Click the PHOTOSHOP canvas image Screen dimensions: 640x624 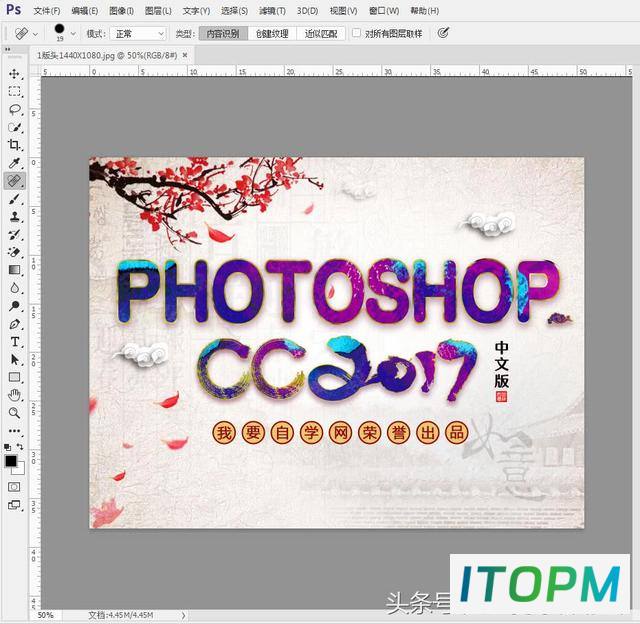click(x=337, y=342)
